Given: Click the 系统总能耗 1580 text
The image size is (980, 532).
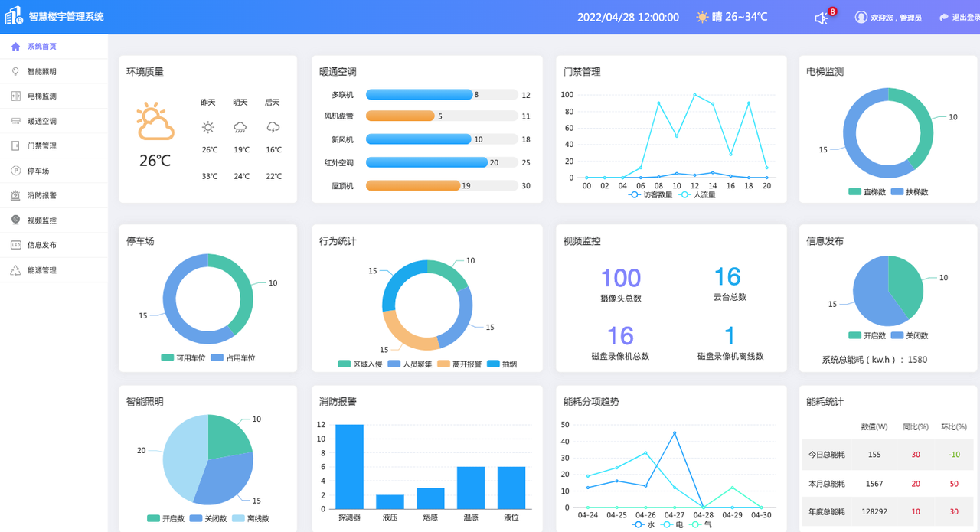Looking at the screenshot, I should tap(874, 360).
